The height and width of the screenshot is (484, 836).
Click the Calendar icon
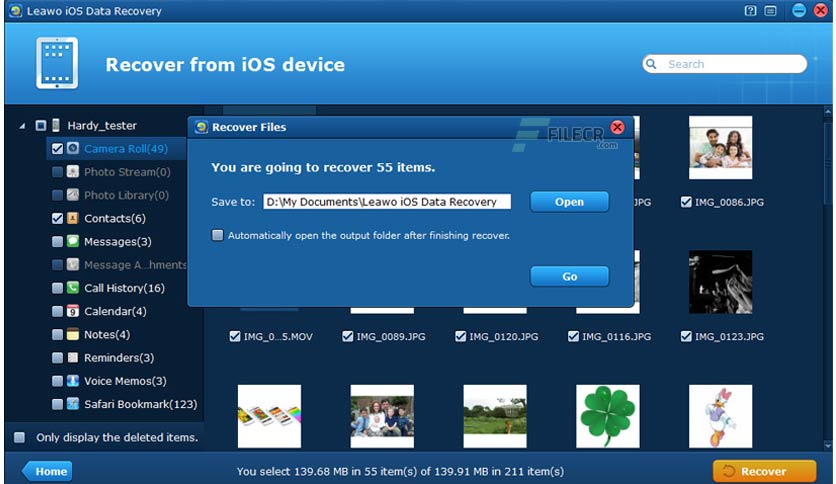tap(73, 311)
